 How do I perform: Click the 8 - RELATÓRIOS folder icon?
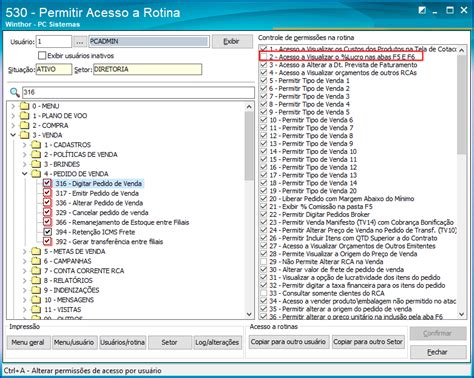click(36, 281)
